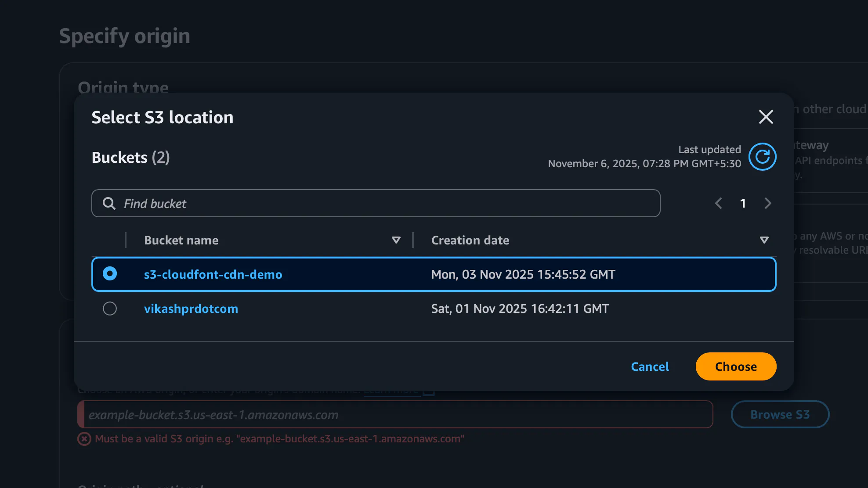Click the Browse S3 button

780,414
